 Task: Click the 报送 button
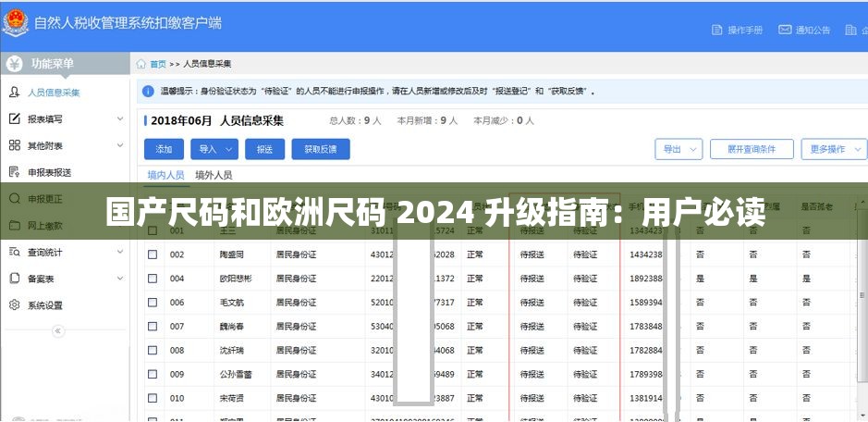[264, 149]
